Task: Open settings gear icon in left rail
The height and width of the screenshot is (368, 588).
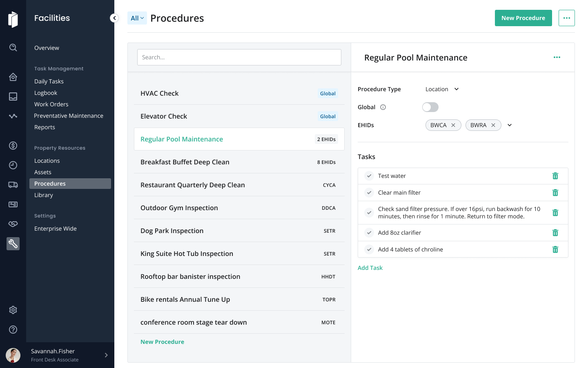Action: click(13, 310)
